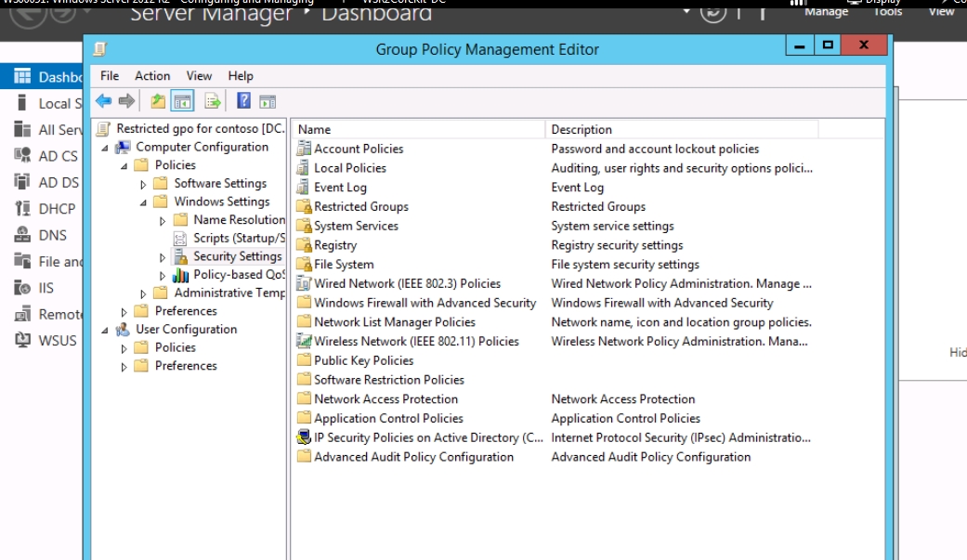Select Network List Manager Policies item

click(x=395, y=322)
